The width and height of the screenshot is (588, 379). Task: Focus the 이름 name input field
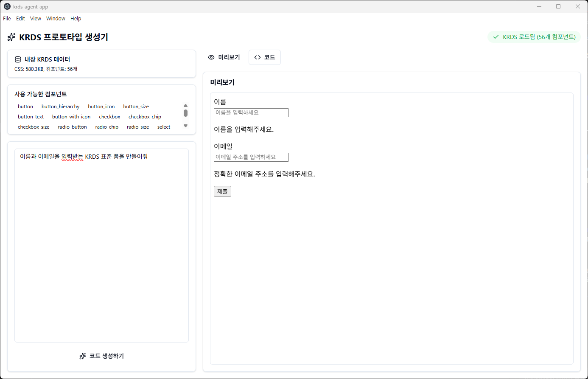(x=251, y=112)
